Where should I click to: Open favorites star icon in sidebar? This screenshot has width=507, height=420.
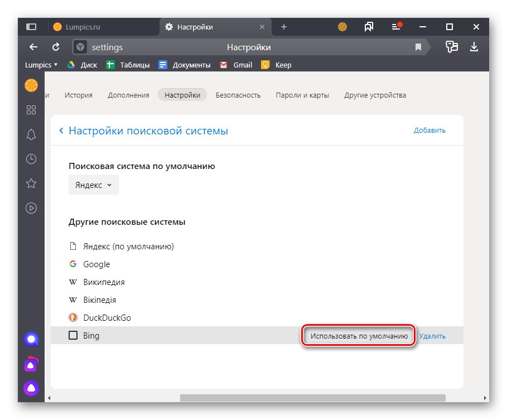tap(31, 184)
